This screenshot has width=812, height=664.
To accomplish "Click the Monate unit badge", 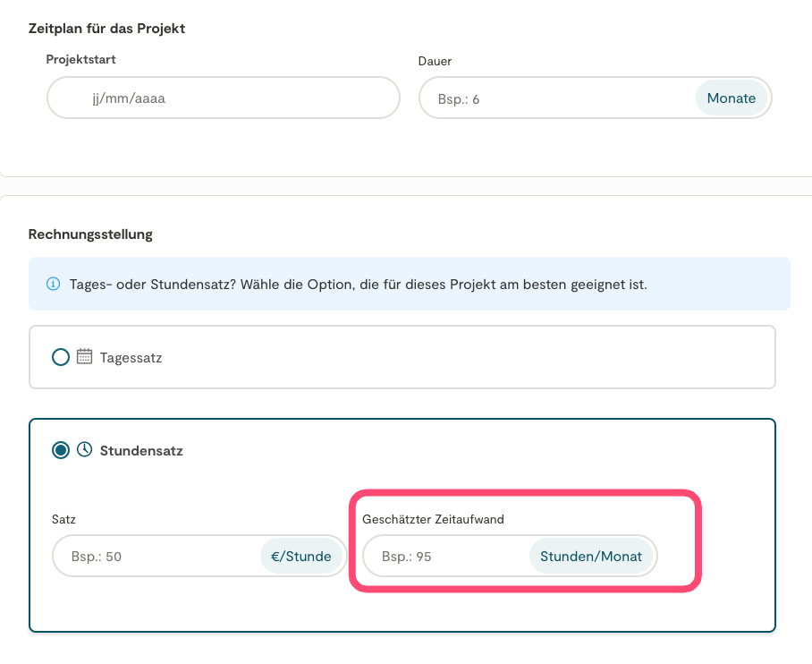I will tap(731, 98).
